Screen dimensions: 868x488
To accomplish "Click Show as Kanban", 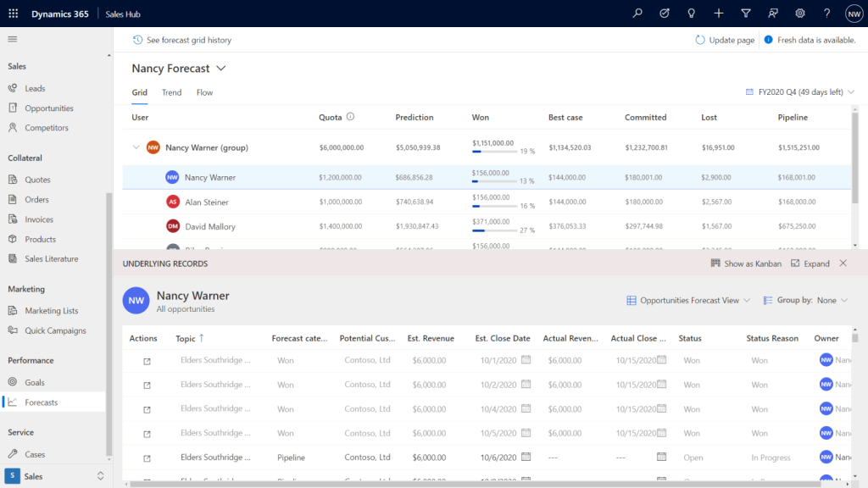I will [x=746, y=263].
